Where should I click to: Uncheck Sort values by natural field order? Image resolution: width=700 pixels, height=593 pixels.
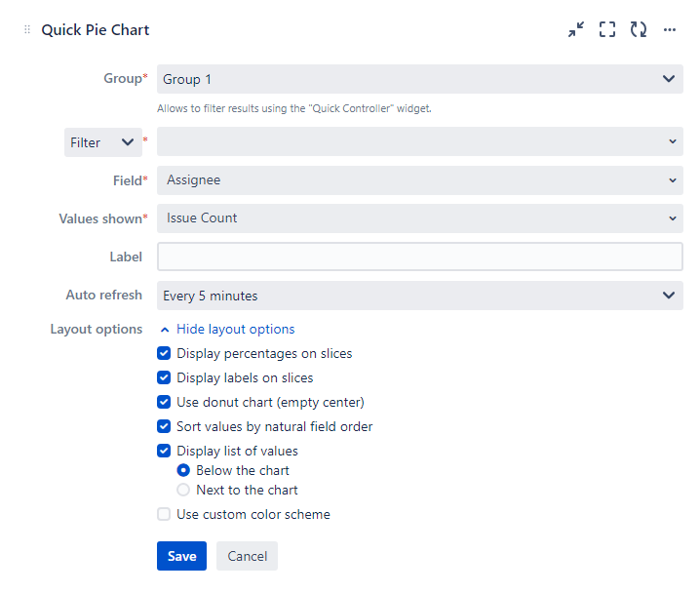coord(164,426)
